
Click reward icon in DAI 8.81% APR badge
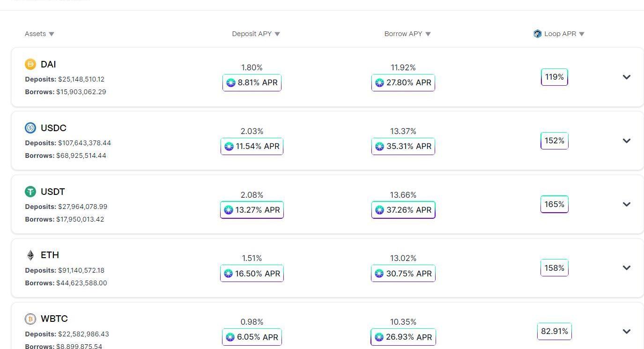(x=231, y=83)
